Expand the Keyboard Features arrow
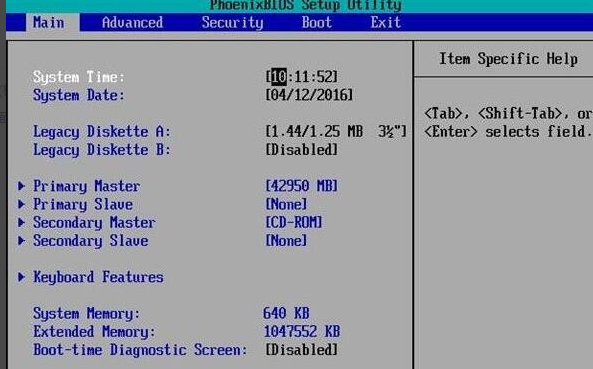593x369 pixels. (x=22, y=277)
